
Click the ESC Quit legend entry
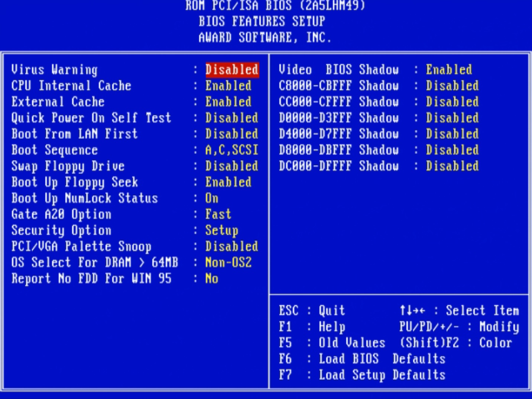coord(312,310)
